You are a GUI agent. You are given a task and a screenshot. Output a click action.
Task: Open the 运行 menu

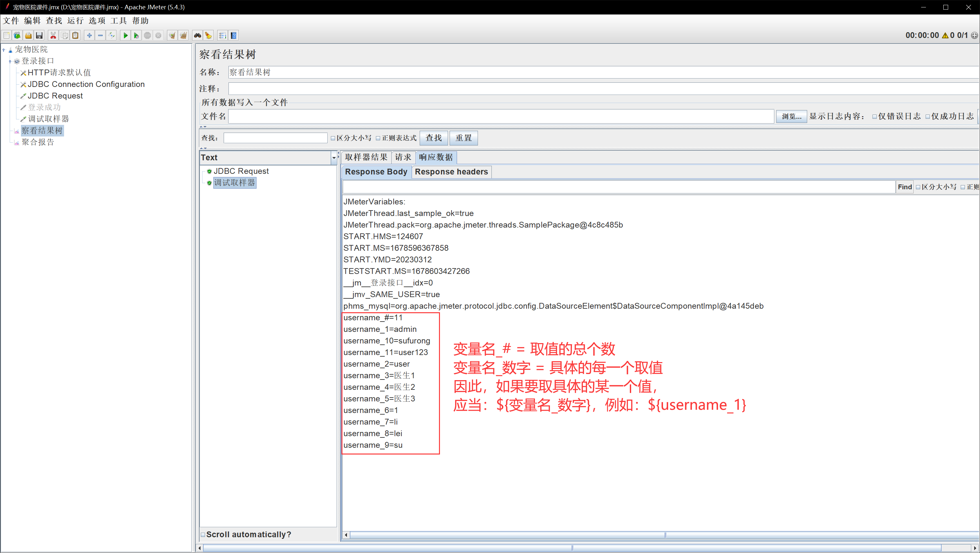pos(75,21)
